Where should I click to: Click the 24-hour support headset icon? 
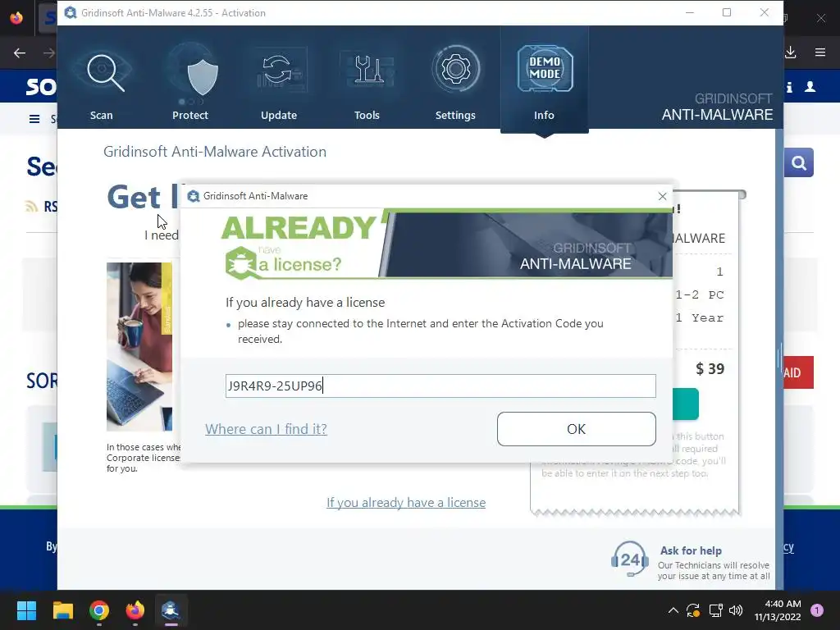(x=630, y=559)
